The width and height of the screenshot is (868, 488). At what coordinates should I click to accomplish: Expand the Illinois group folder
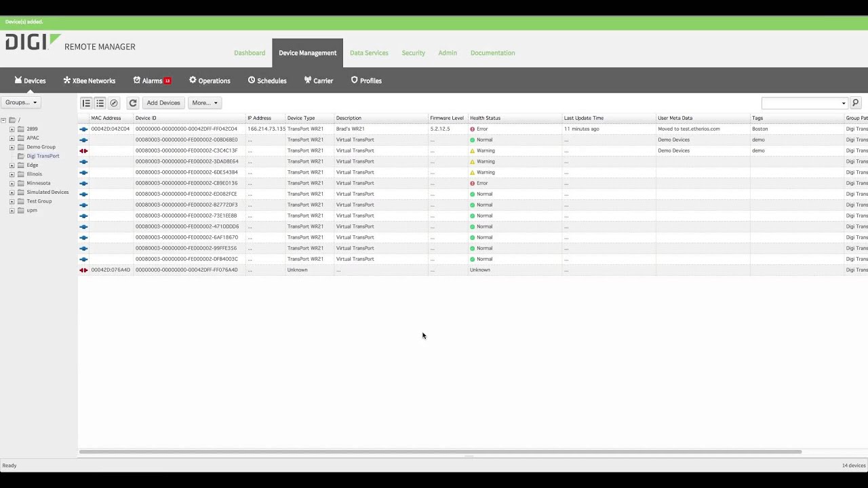click(x=12, y=174)
